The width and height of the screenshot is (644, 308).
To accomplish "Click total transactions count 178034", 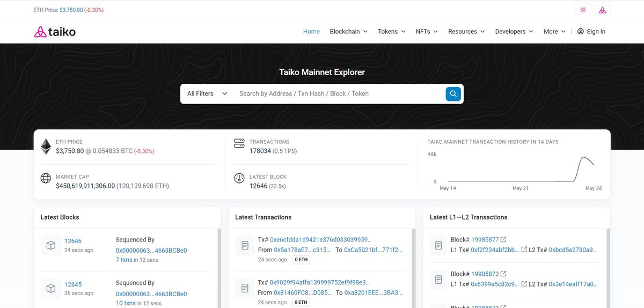I will click(x=260, y=151).
